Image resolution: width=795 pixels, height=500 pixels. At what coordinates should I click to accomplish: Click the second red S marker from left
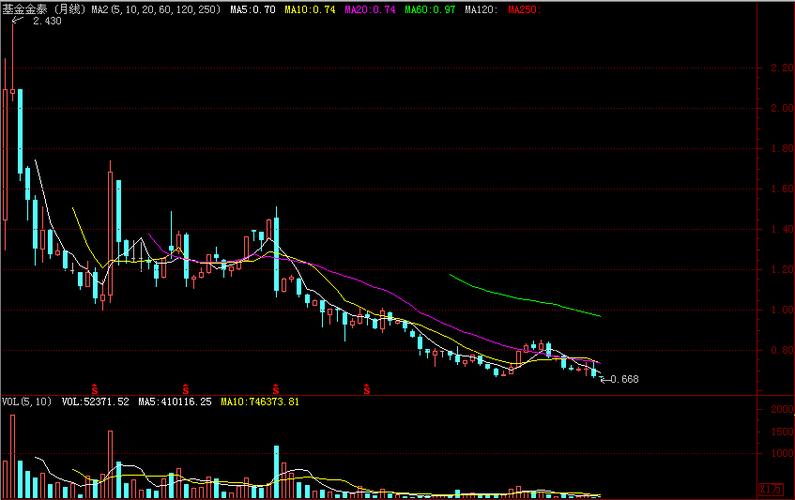pos(186,387)
